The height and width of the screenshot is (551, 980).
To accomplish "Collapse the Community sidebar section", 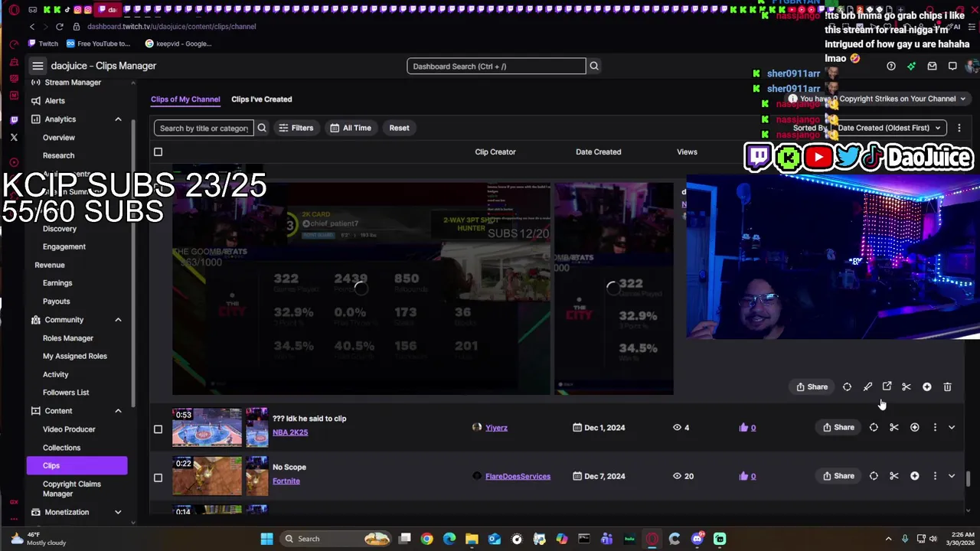I will click(118, 320).
